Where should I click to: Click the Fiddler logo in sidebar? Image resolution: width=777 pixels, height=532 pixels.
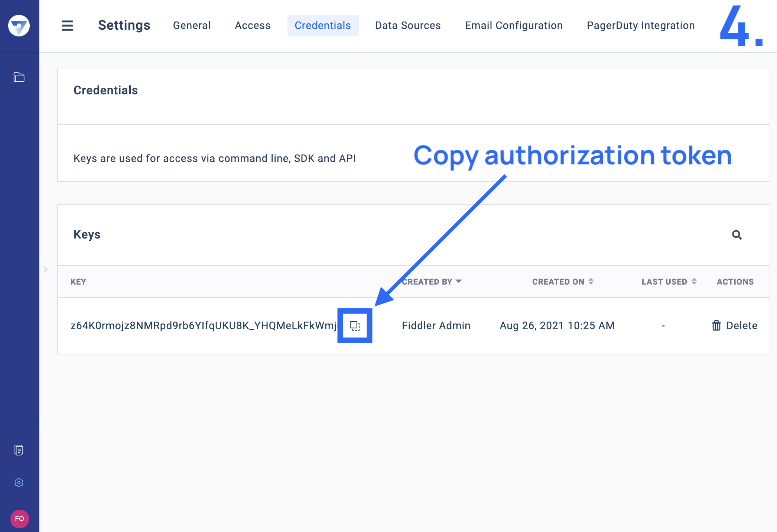19,26
